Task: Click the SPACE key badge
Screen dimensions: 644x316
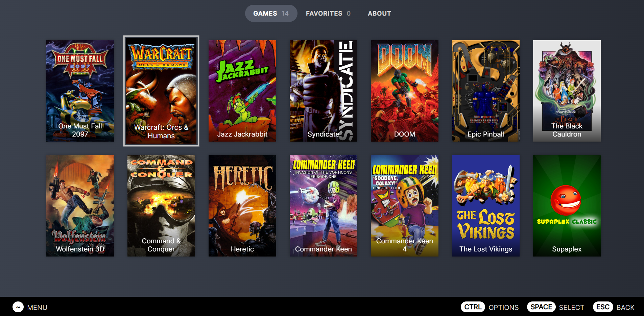Action: (541, 307)
